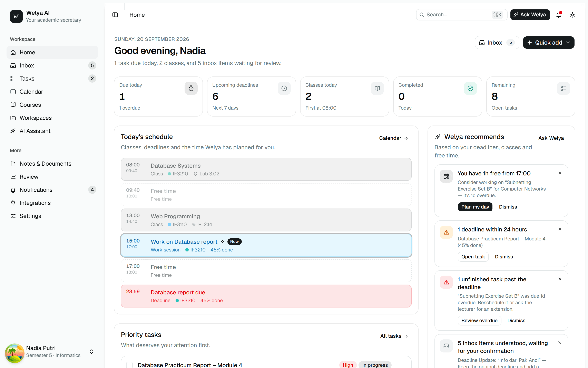The width and height of the screenshot is (588, 368).
Task: Expand Nadia Putri account switcher chevron
Action: tap(91, 352)
